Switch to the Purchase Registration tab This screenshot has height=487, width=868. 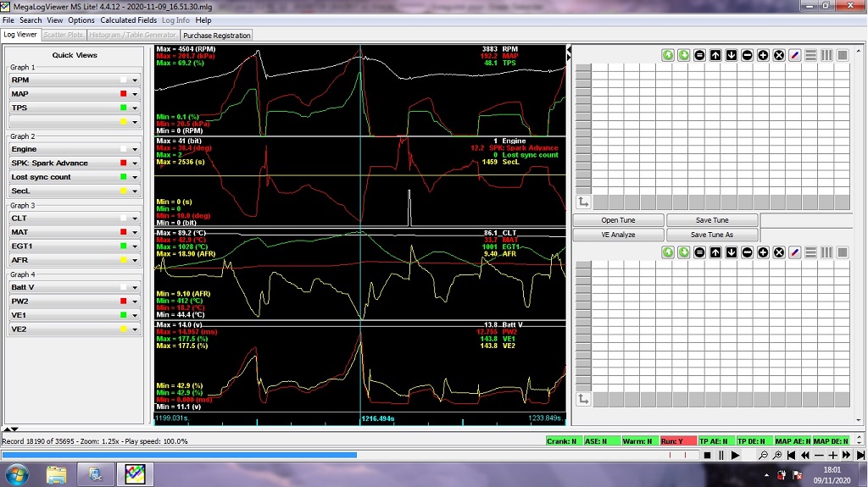[x=216, y=36]
